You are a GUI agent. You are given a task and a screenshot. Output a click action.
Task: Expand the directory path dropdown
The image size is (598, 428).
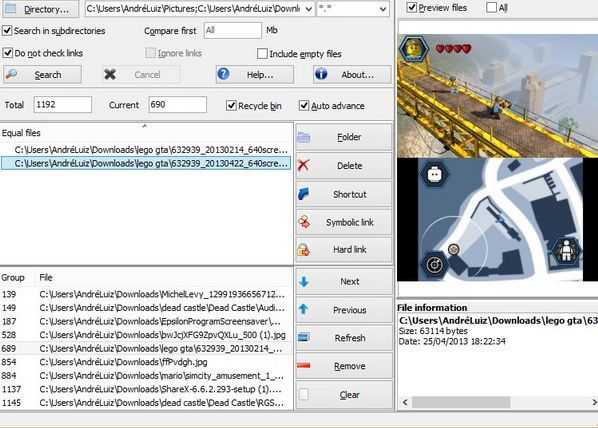click(309, 9)
